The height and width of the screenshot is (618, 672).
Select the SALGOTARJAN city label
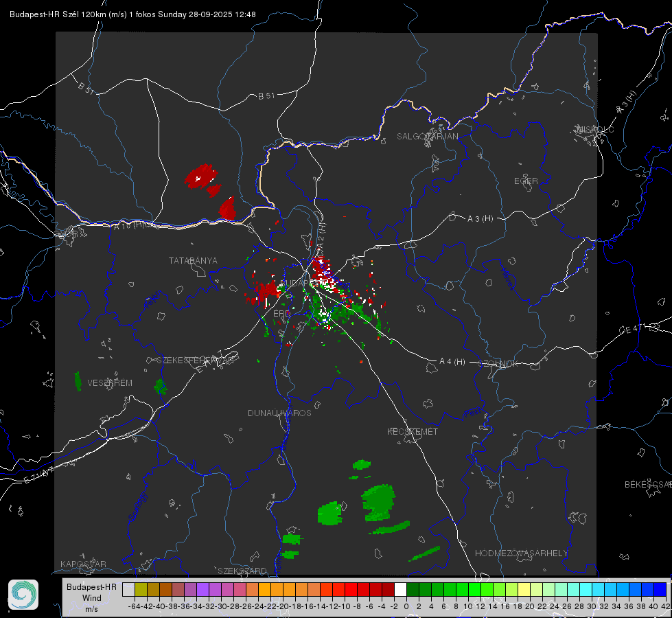[x=427, y=137]
